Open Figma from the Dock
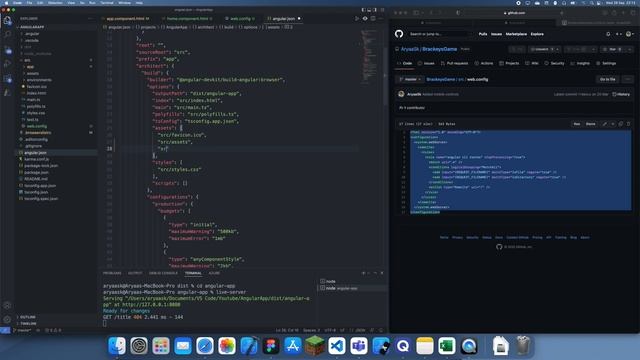640x360 pixels. pyautogui.click(x=271, y=346)
